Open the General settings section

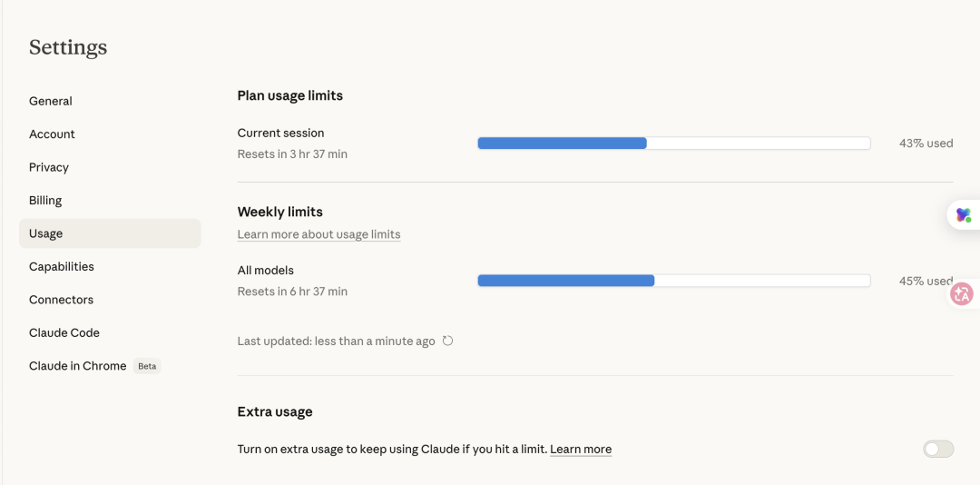click(51, 101)
